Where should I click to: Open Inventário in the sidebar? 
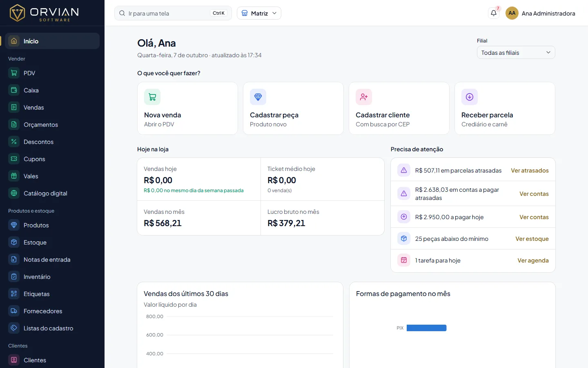52,276
